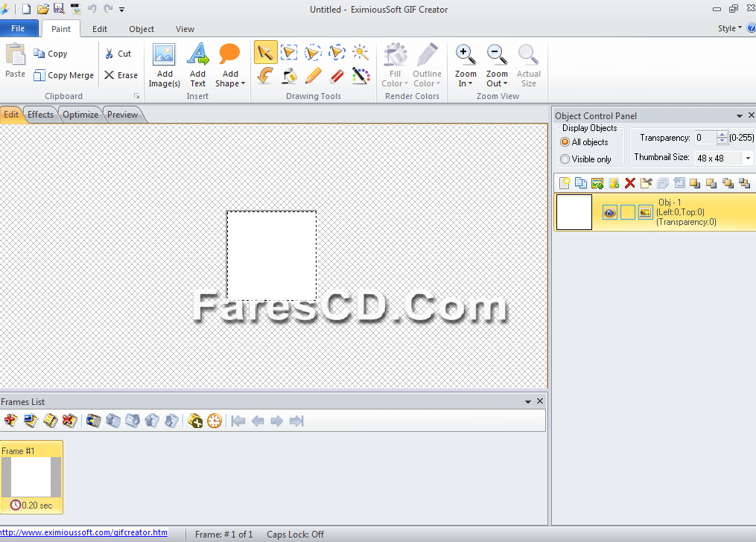The image size is (756, 542).
Task: Select the paint bucket fill tool
Action: pyautogui.click(x=289, y=76)
